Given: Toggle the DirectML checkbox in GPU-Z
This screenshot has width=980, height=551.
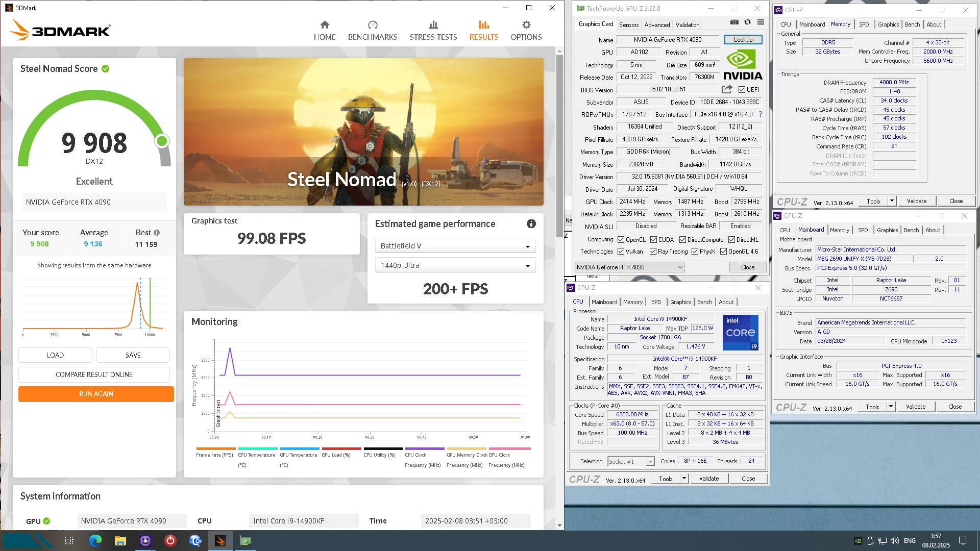Looking at the screenshot, I should pyautogui.click(x=731, y=240).
